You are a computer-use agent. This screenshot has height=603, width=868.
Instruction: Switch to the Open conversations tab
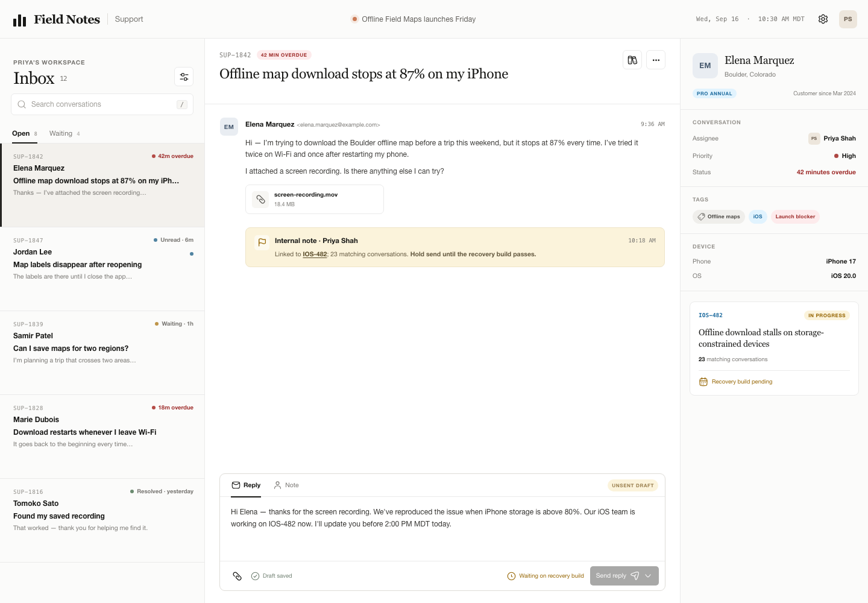coord(25,133)
